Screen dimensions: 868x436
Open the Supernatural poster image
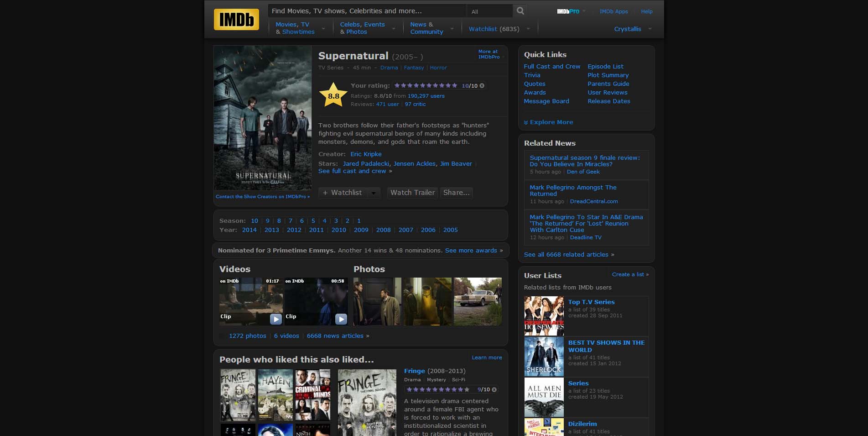point(263,118)
